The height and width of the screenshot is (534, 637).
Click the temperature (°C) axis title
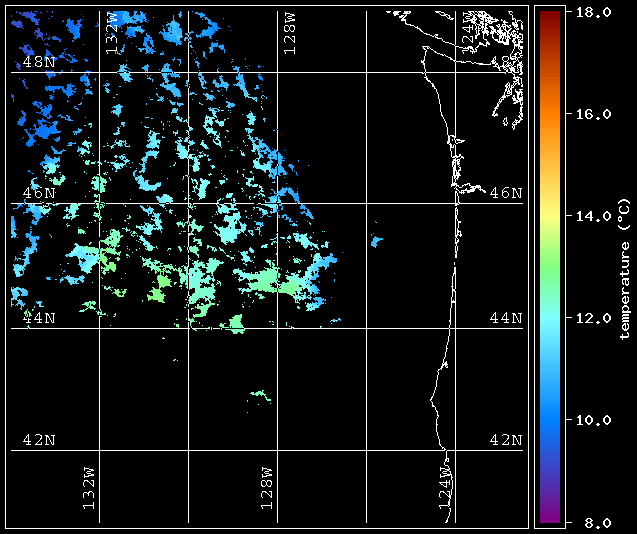pyautogui.click(x=625, y=269)
